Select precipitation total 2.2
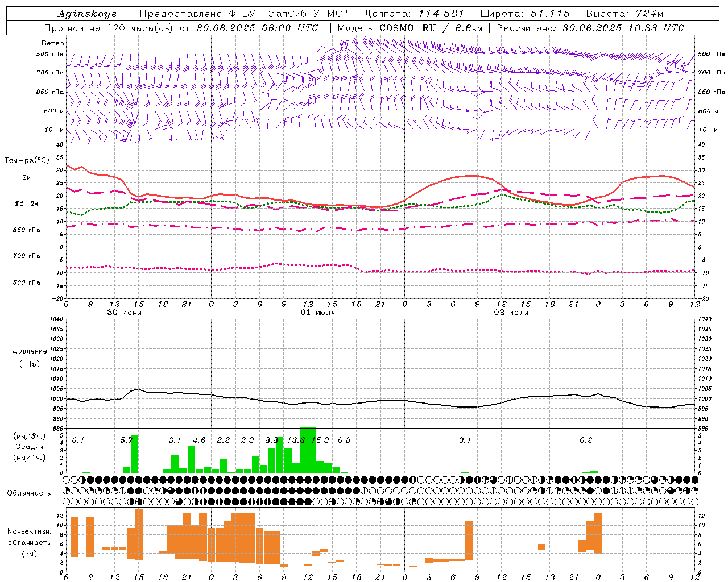Viewport: 728px width, 582px height. 224,440
